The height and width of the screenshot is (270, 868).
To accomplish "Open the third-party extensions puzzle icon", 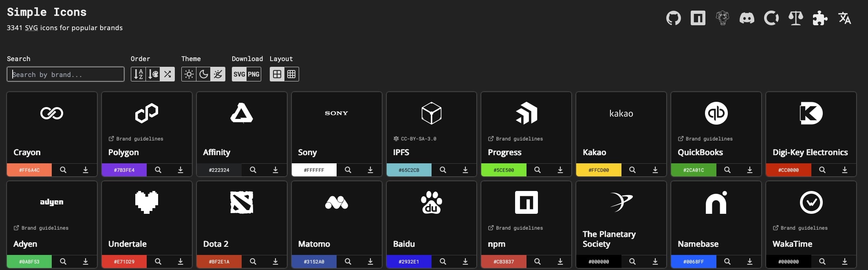I will click(x=820, y=18).
